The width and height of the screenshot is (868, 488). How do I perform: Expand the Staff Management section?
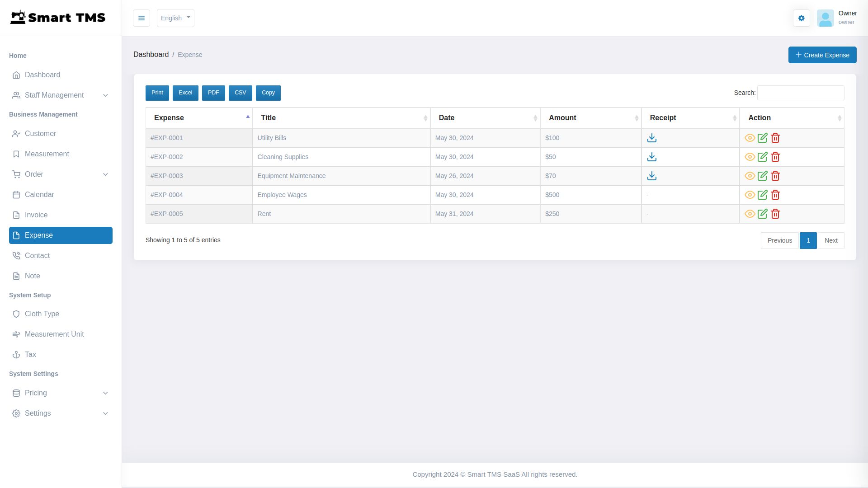click(x=60, y=95)
